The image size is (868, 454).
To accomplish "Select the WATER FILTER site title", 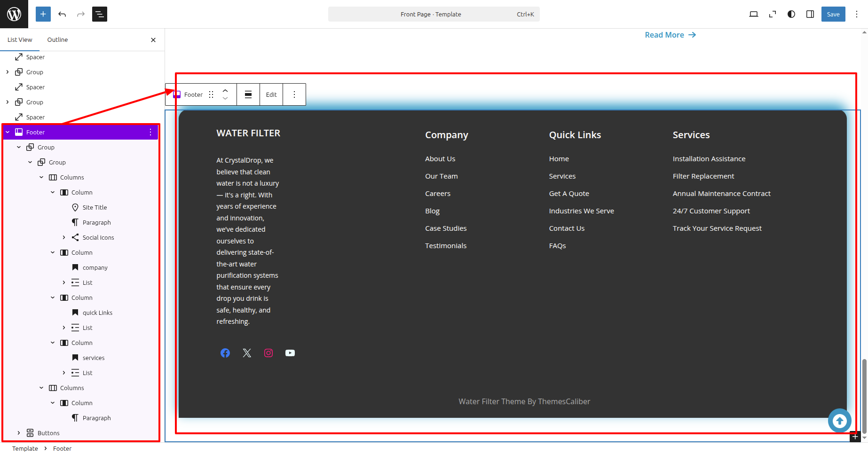I will 248,133.
